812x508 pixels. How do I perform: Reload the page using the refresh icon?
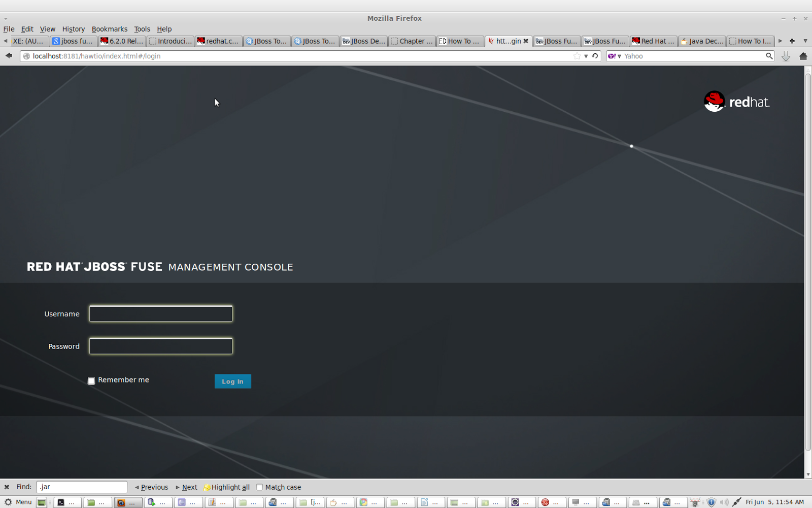(x=595, y=56)
